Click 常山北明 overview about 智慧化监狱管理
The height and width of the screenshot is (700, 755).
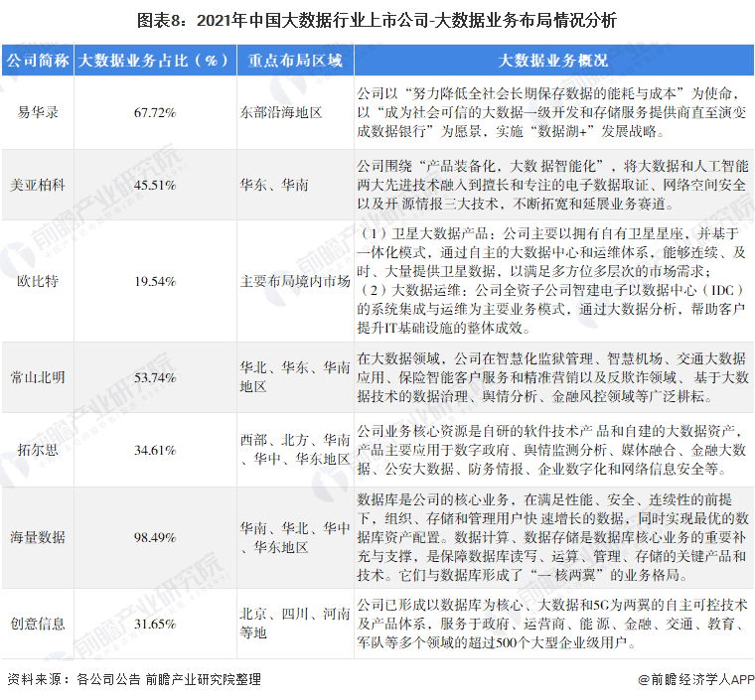552,377
